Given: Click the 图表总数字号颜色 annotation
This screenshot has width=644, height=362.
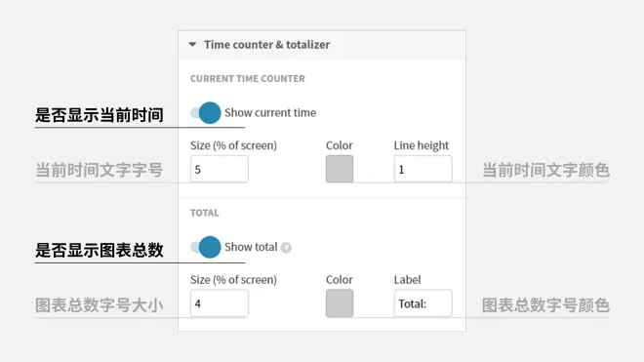Looking at the screenshot, I should (545, 305).
